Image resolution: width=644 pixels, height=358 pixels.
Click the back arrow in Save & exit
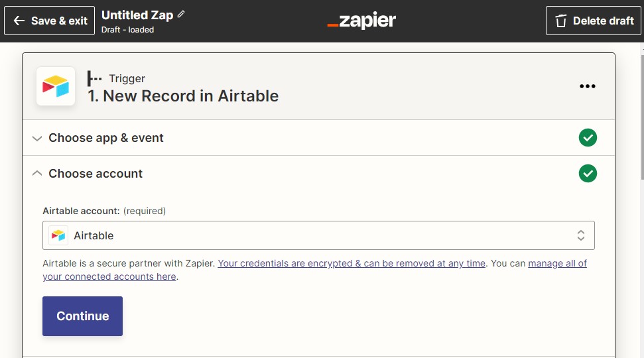tap(19, 21)
